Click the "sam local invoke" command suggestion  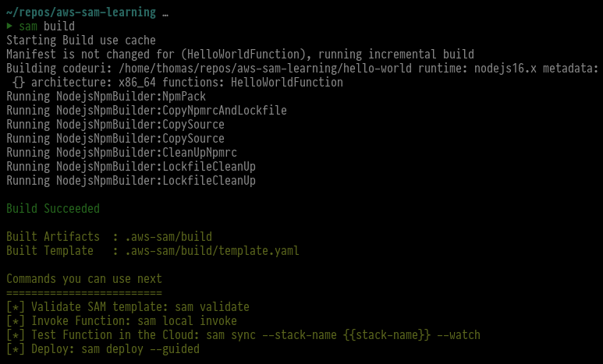tap(187, 321)
